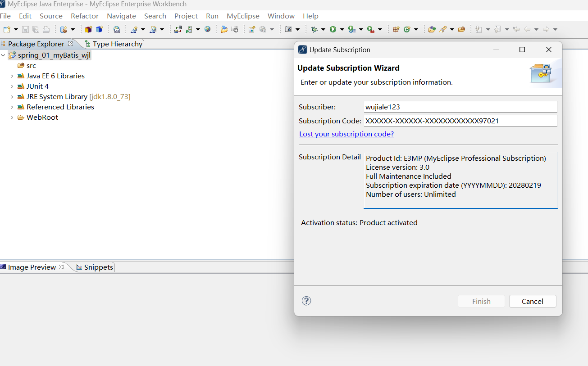Click the Search flashlight toolbar icon
Viewport: 588px width, 366px height.
pyautogui.click(x=443, y=29)
